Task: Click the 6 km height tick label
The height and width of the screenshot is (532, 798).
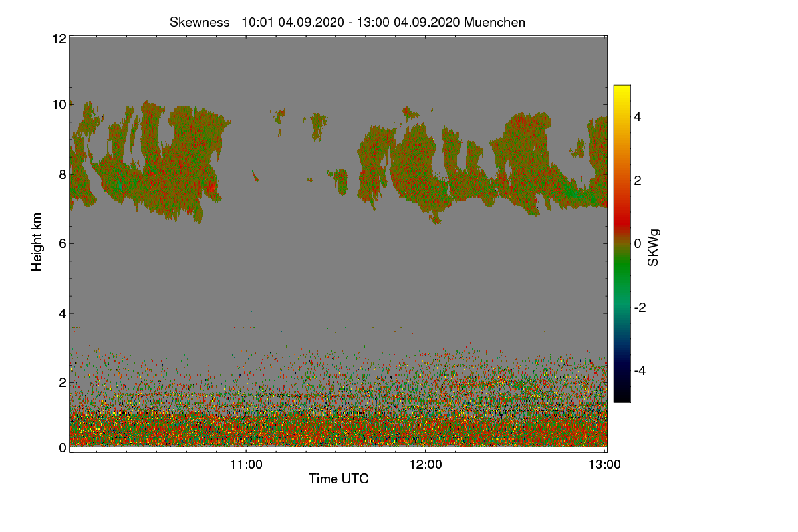Action: 63,243
